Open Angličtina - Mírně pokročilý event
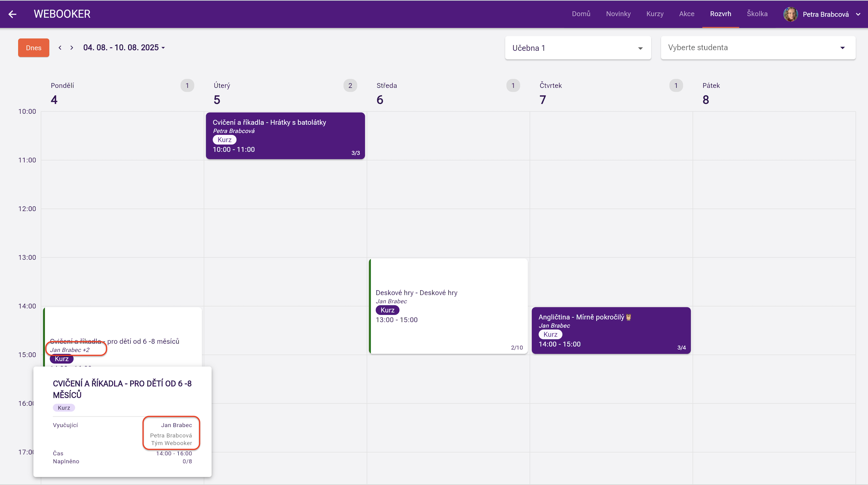 pyautogui.click(x=611, y=330)
